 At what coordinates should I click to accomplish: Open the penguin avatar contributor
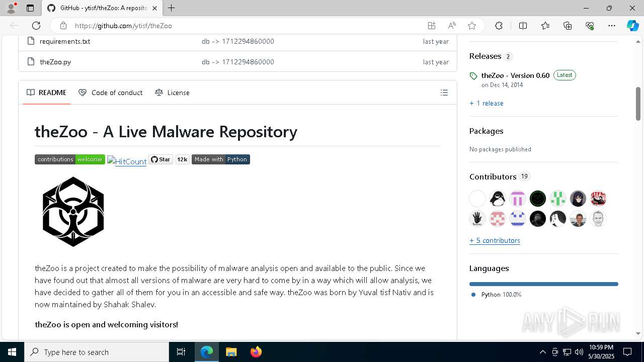pos(498,199)
